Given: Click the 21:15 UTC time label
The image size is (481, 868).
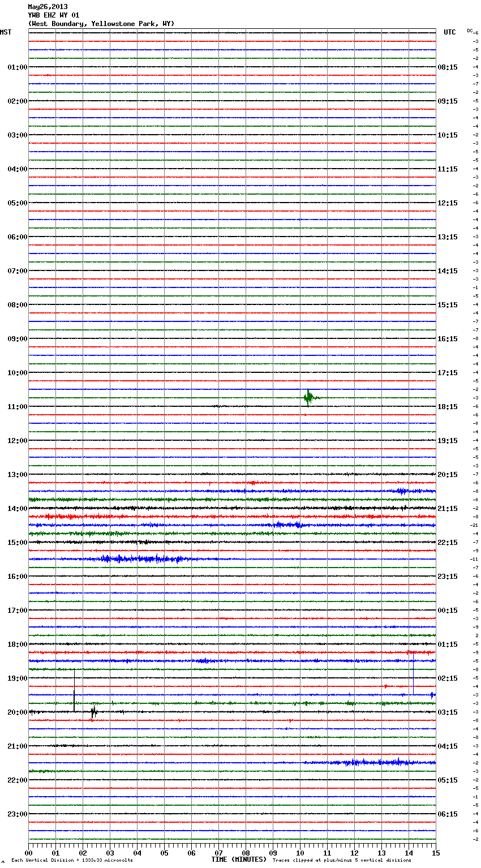Looking at the screenshot, I should tap(448, 508).
